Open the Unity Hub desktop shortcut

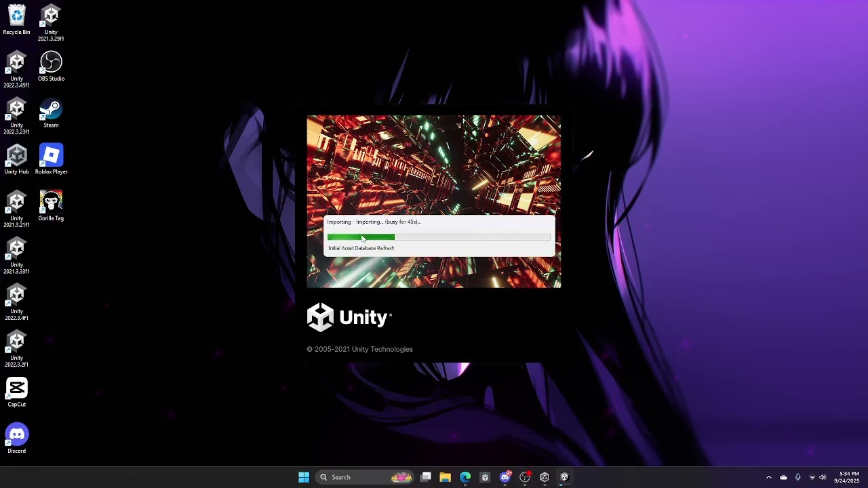16,160
